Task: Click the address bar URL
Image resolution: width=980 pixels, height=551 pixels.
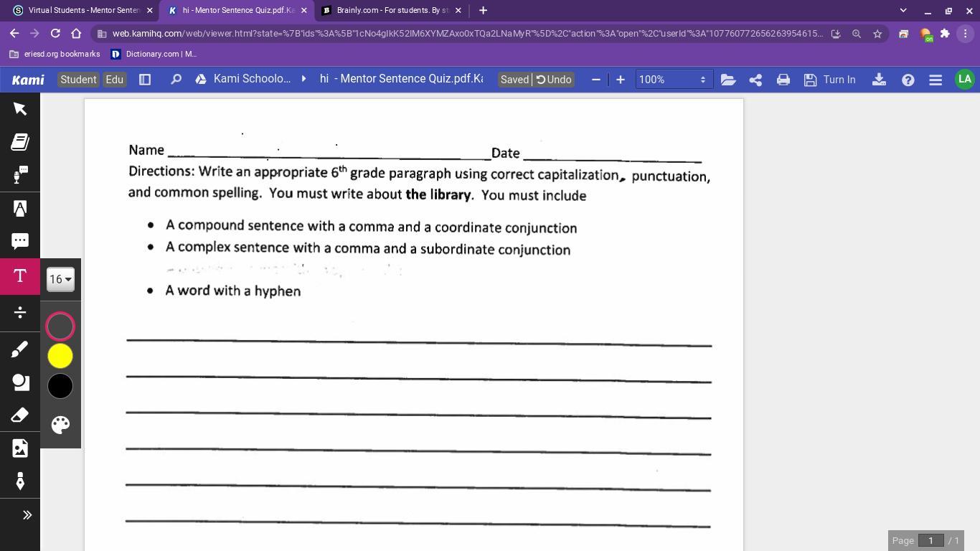Action: 468,34
